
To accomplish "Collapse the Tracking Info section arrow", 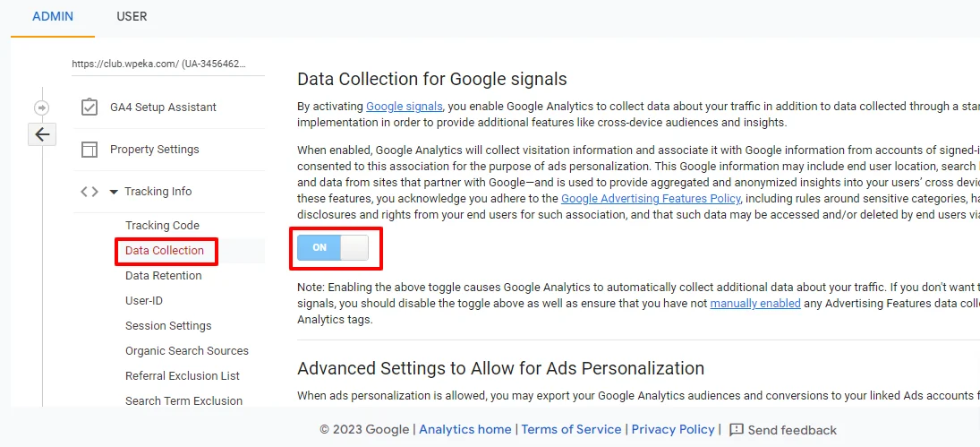I will click(114, 192).
